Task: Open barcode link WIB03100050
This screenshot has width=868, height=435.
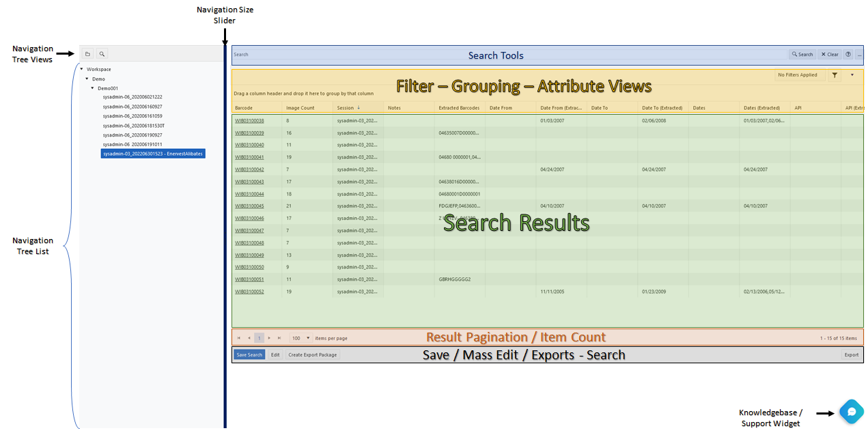Action: 249,267
